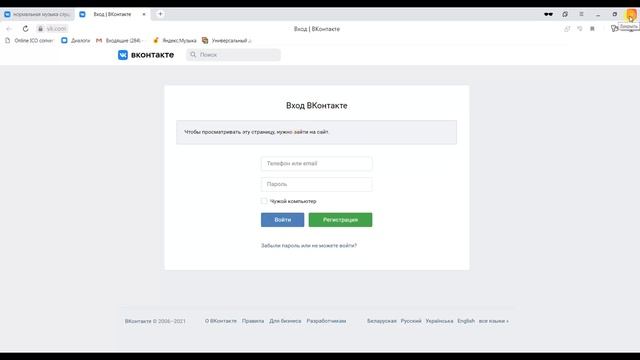Switch to the first музыка tab

[x=38, y=14]
